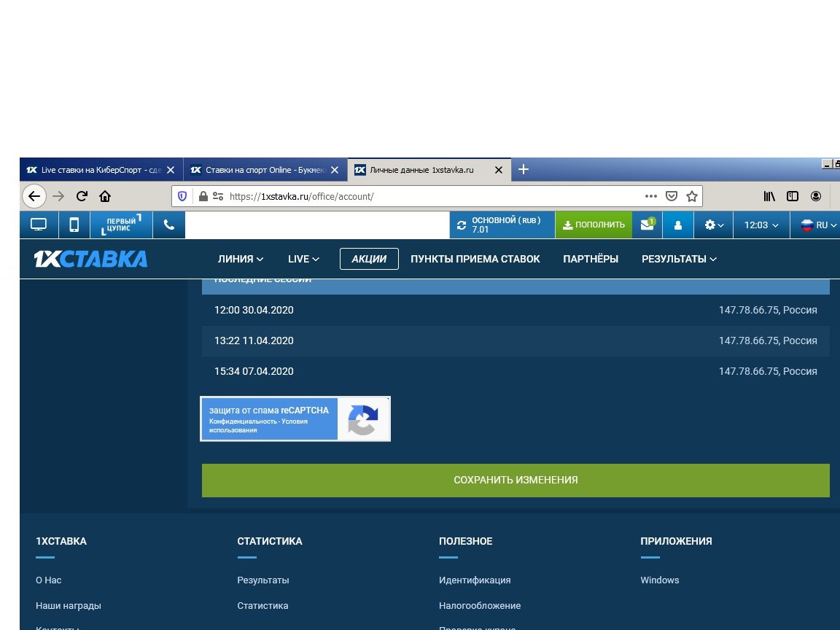Image resolution: width=840 pixels, height=630 pixels.
Task: Click the desktop version monitor icon
Action: click(39, 225)
